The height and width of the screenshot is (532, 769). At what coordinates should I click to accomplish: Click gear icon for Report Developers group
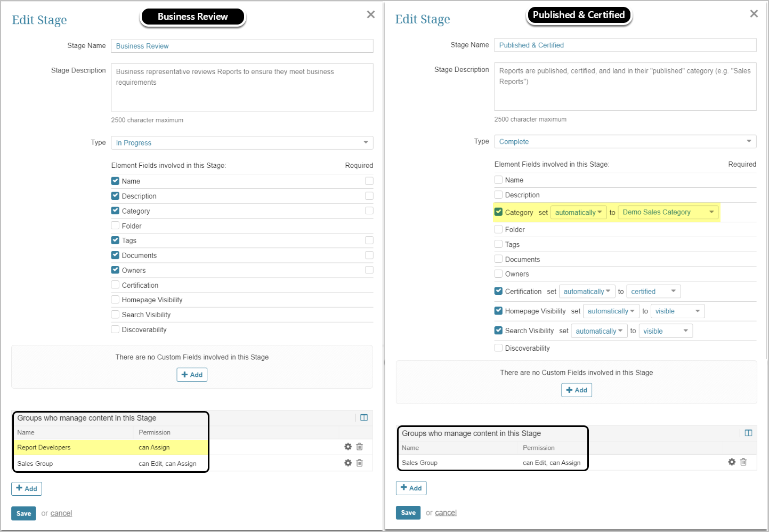348,447
